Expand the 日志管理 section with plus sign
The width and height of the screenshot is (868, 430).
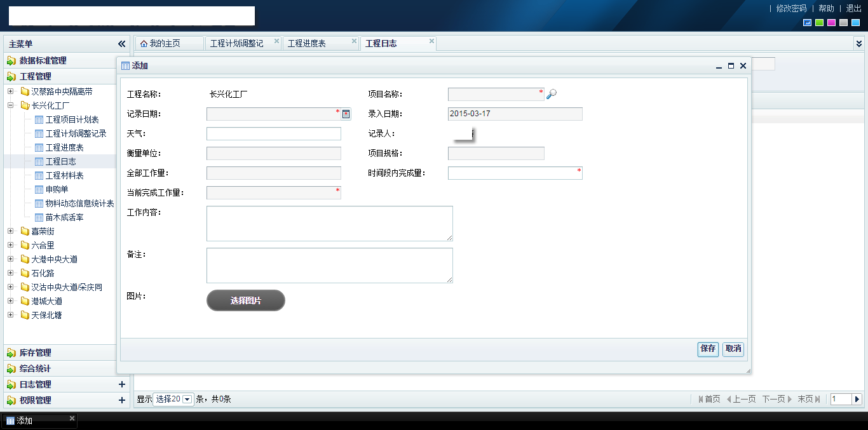122,384
